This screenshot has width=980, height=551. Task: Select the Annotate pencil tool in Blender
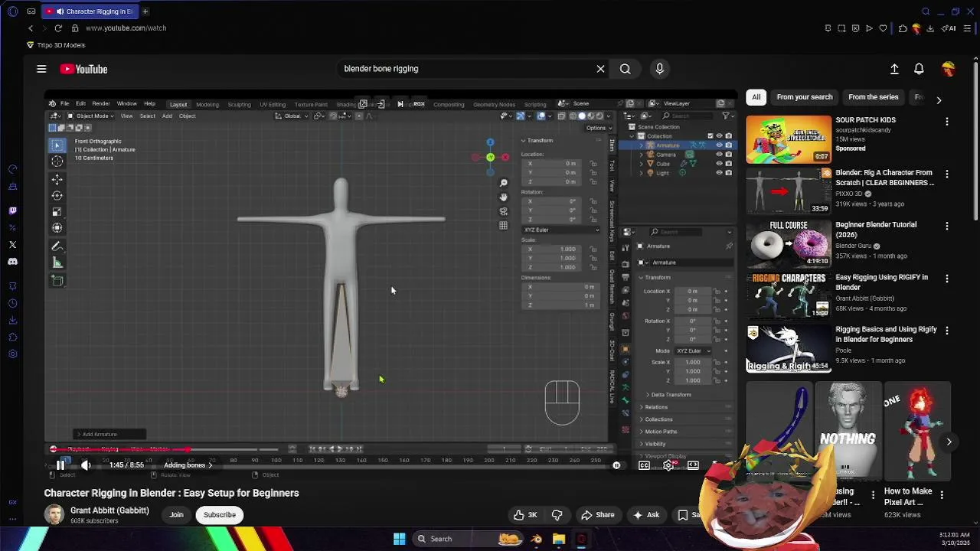57,246
